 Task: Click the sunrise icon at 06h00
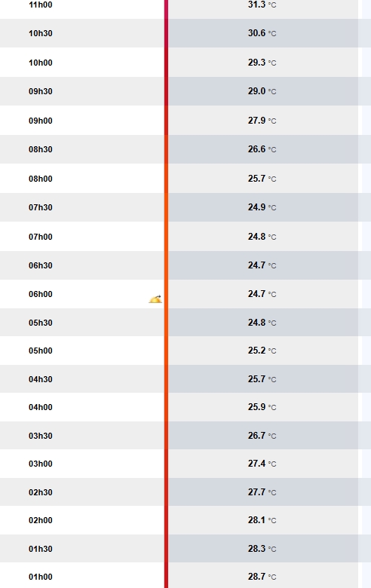click(x=155, y=299)
